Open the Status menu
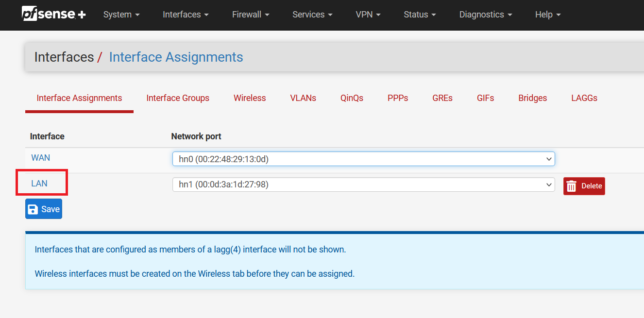 pos(420,15)
